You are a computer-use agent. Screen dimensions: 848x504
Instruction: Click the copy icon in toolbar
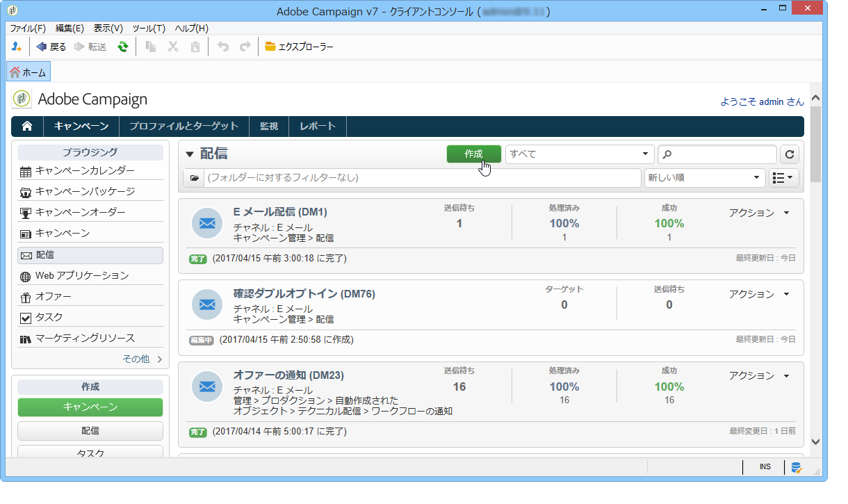[x=151, y=47]
